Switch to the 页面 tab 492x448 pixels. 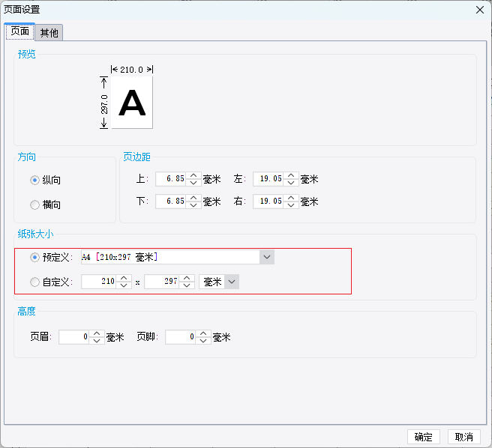(x=19, y=31)
